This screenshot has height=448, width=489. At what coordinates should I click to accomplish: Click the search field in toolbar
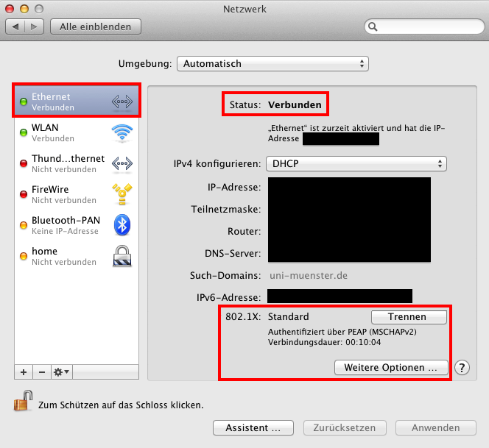point(425,26)
